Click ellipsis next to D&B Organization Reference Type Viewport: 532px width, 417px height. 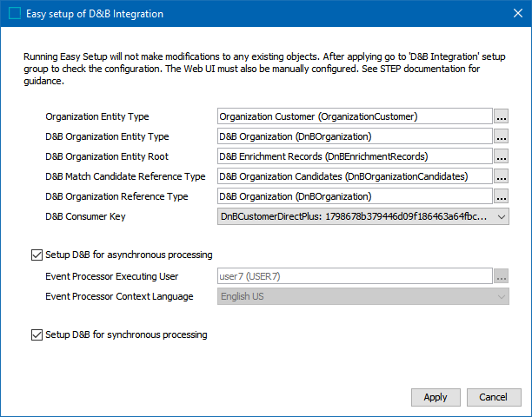tap(502, 196)
